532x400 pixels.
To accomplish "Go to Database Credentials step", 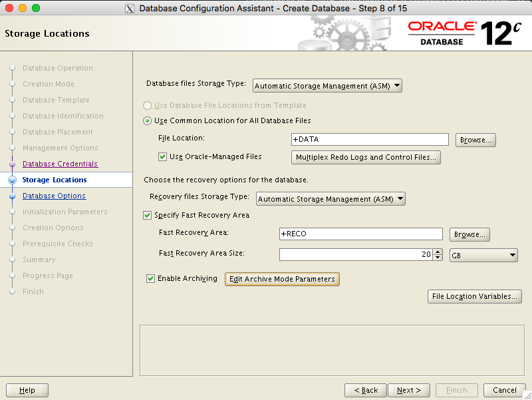I will tap(60, 164).
